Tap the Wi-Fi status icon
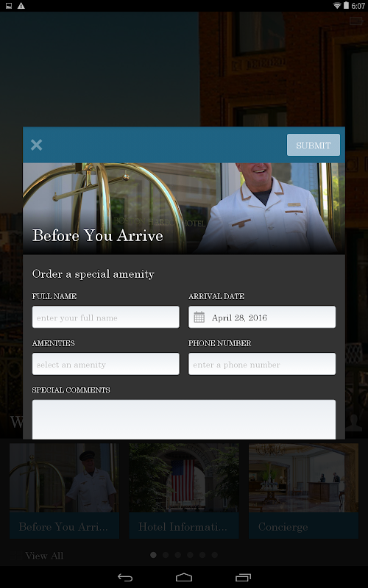The image size is (368, 588). click(x=337, y=6)
